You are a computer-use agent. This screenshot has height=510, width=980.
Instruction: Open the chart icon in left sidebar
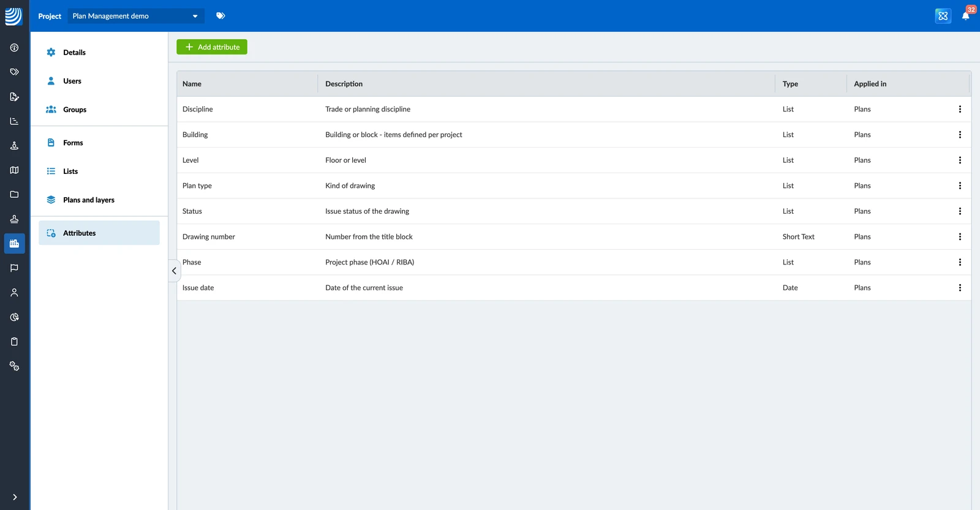click(14, 121)
